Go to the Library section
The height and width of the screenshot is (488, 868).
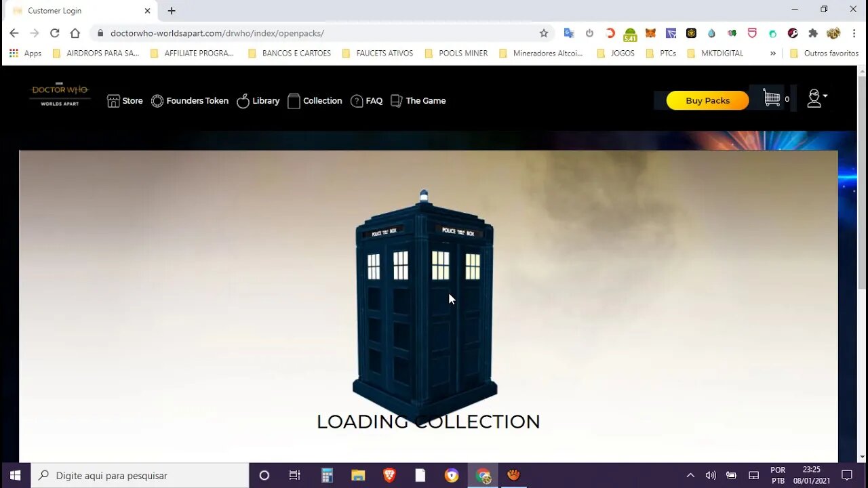click(258, 101)
